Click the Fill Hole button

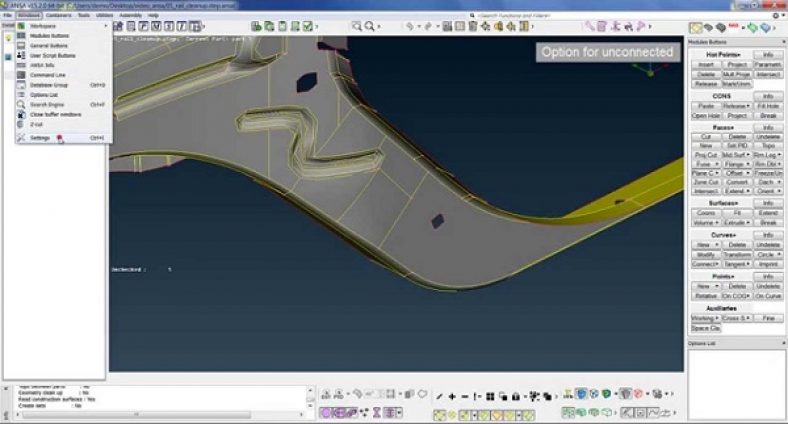[767, 105]
